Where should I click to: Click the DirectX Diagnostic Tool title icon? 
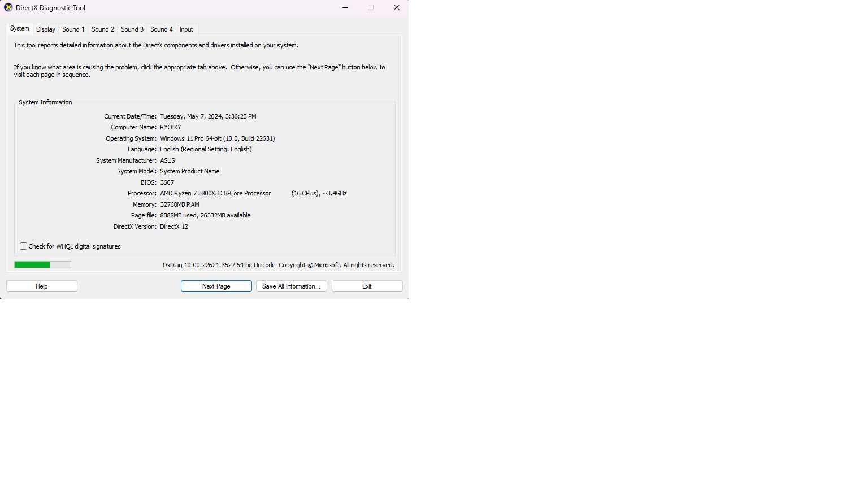pyautogui.click(x=8, y=8)
